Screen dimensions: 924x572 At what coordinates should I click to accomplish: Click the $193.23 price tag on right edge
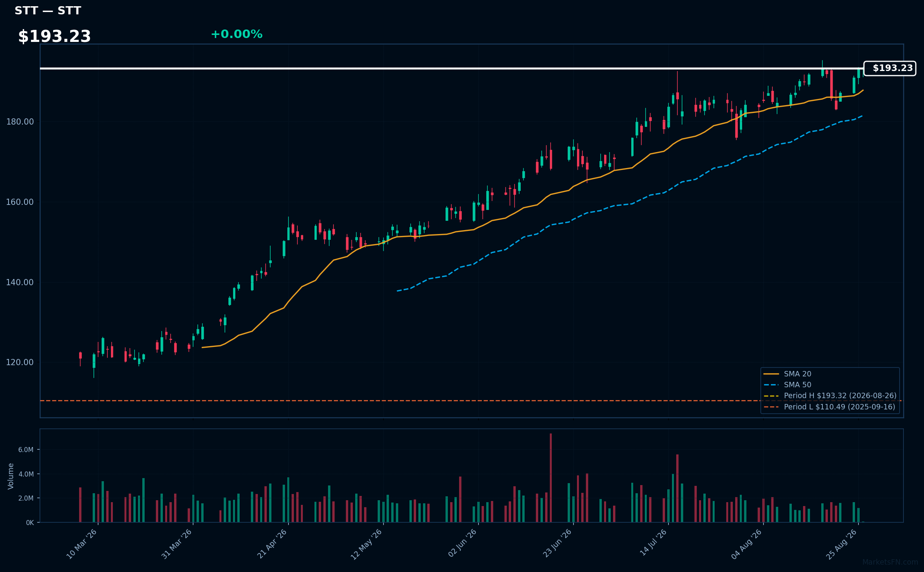pyautogui.click(x=890, y=68)
